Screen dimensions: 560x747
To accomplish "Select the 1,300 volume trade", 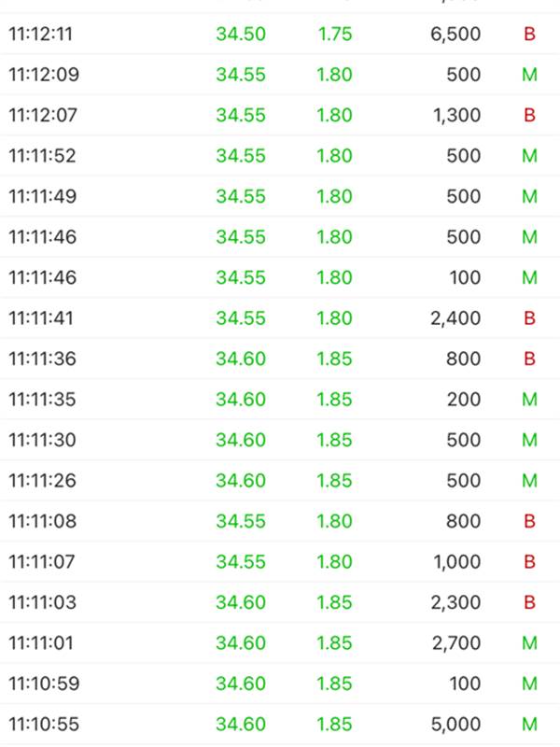I will (x=455, y=116).
